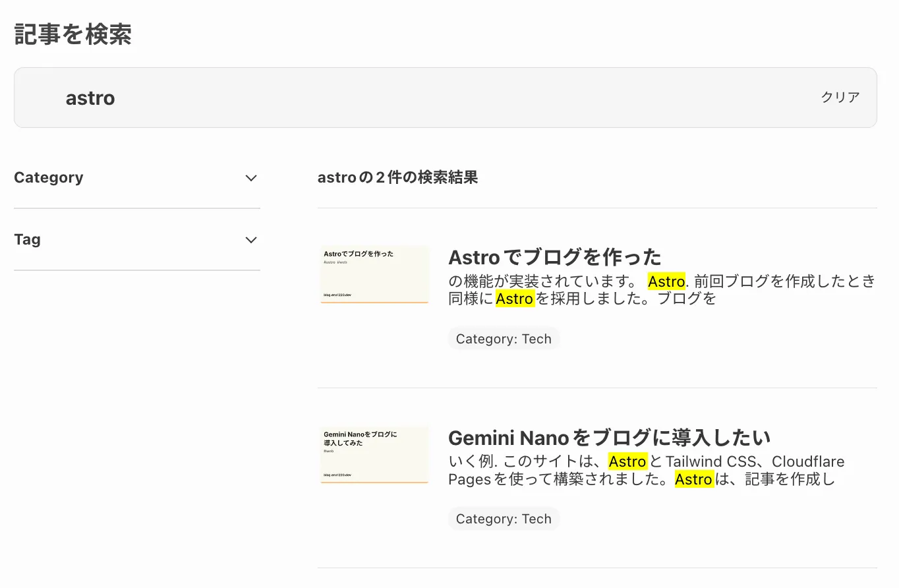Image resolution: width=899 pixels, height=588 pixels.
Task: Click the astroの2件の検索結果 results count text
Action: 397,177
